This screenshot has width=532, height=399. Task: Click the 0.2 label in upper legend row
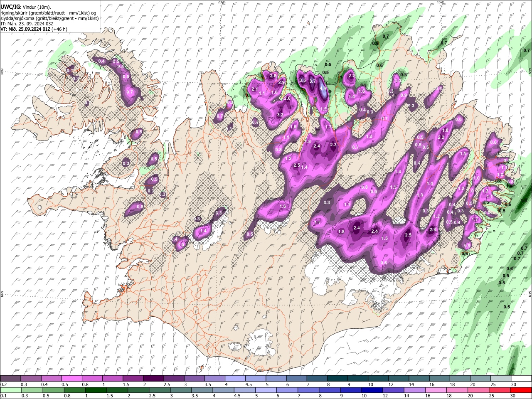pyautogui.click(x=3, y=384)
